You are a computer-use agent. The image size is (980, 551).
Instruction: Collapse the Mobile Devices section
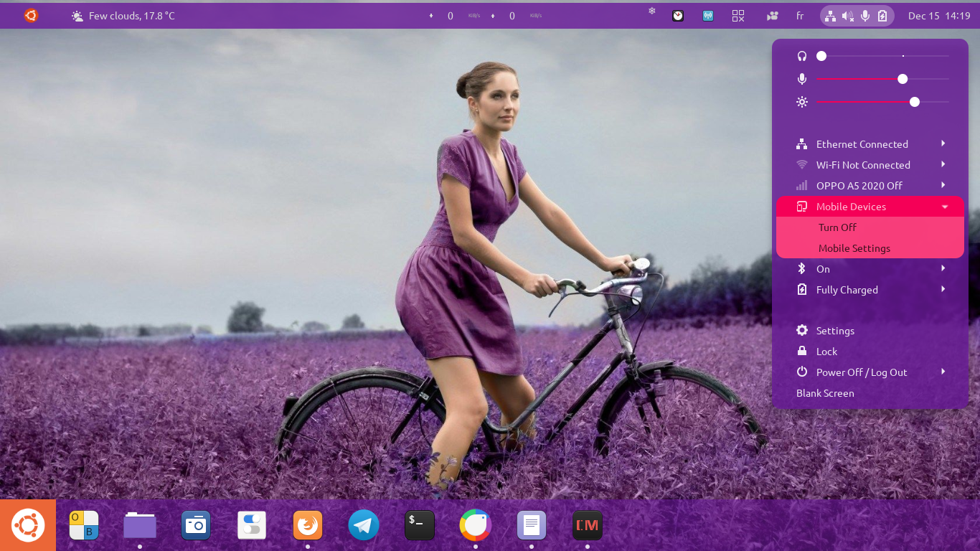[870, 207]
